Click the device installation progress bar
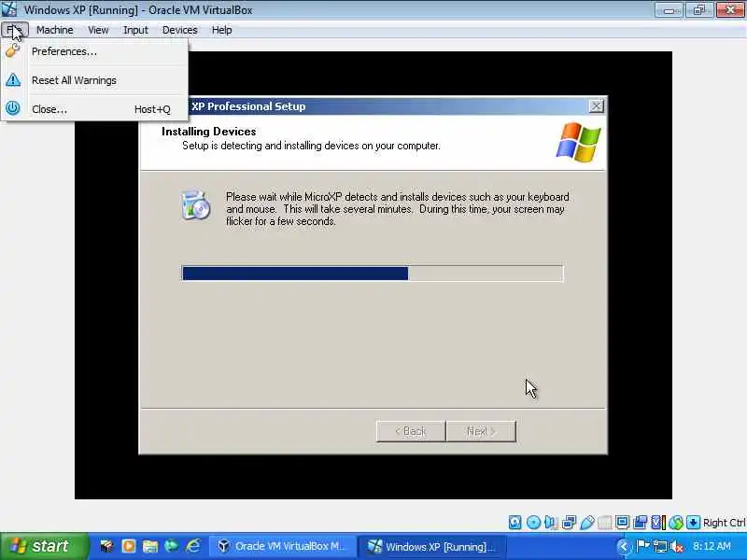Viewport: 747px width, 560px height. (x=372, y=273)
